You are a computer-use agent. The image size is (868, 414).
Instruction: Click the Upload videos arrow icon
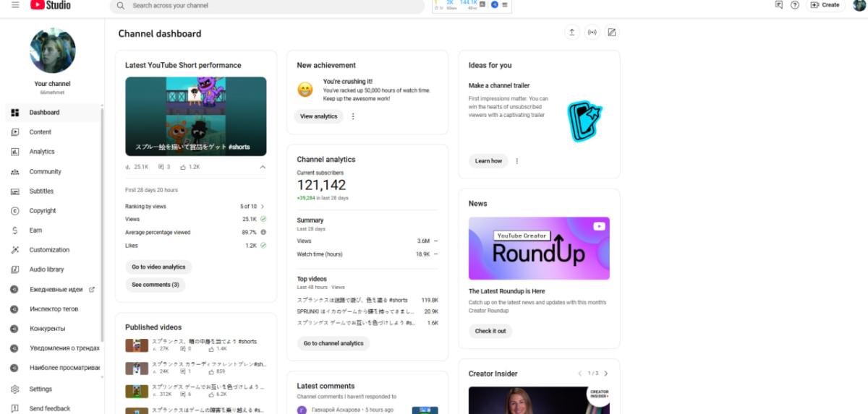[x=572, y=33]
